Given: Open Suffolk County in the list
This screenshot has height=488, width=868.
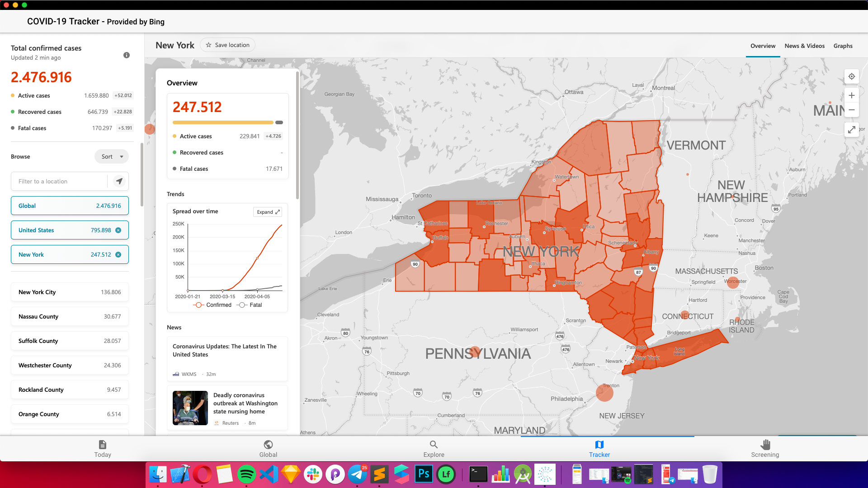Looking at the screenshot, I should 70,341.
